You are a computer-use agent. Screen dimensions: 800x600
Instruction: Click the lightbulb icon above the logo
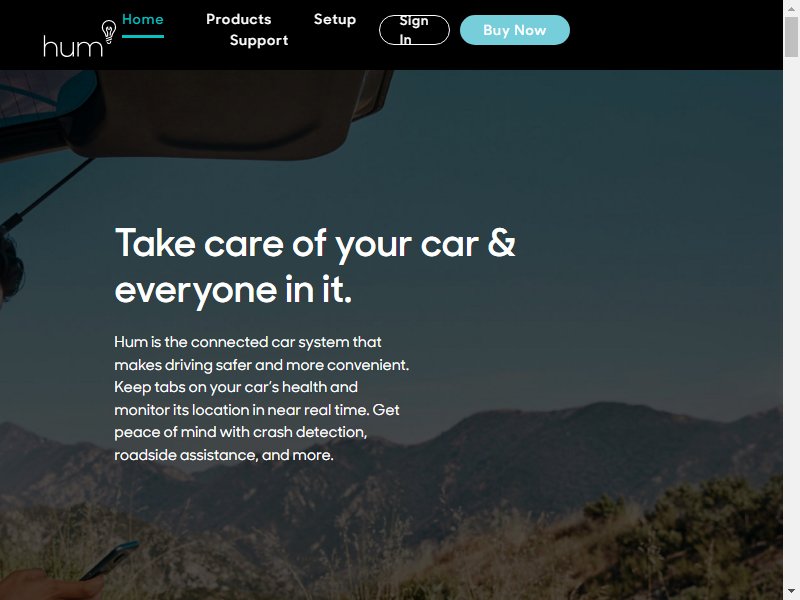coord(109,32)
